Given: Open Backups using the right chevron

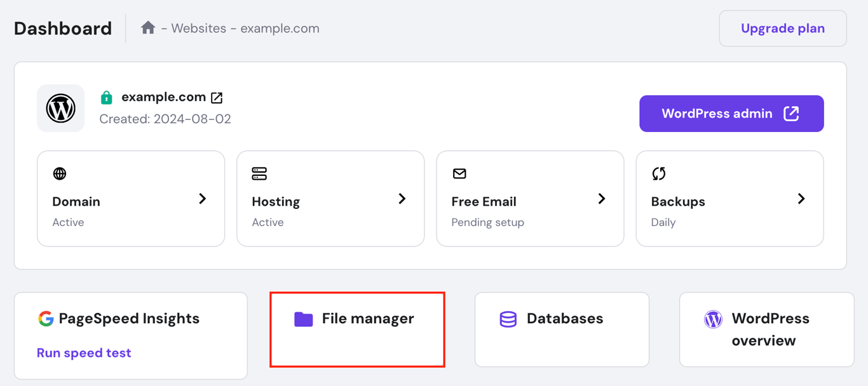Looking at the screenshot, I should pos(801,199).
